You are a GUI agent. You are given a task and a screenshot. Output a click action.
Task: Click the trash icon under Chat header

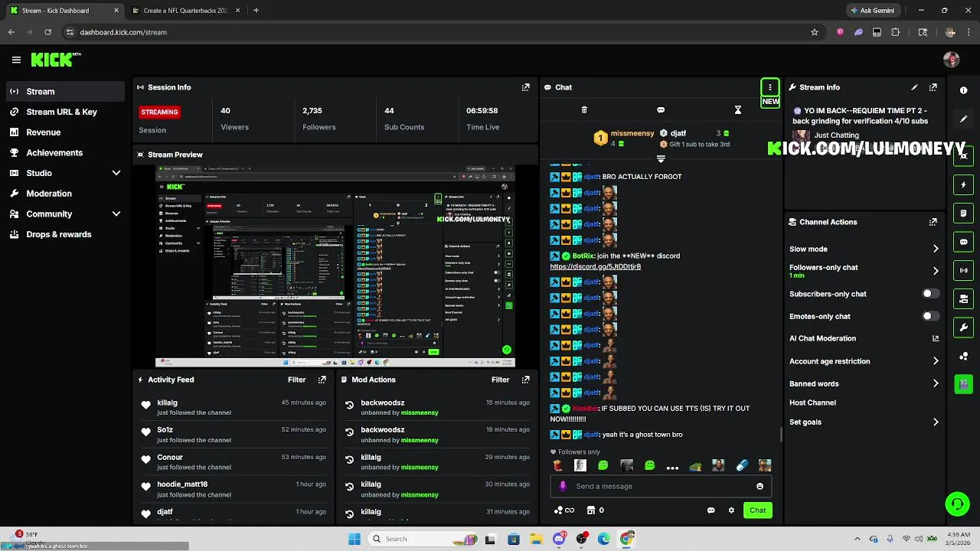pos(584,110)
